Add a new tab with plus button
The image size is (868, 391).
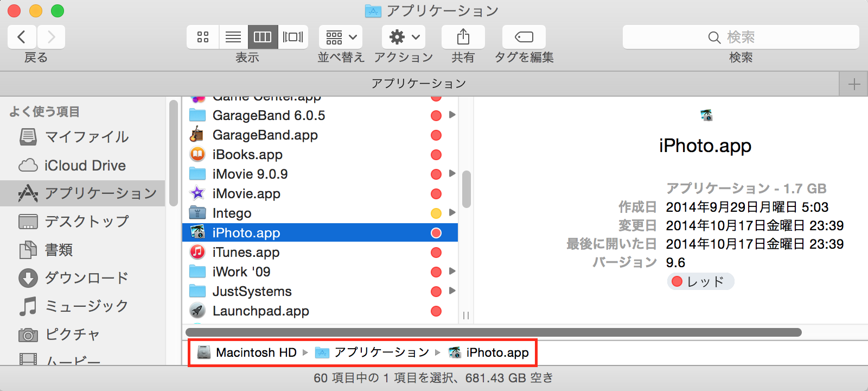(x=854, y=84)
